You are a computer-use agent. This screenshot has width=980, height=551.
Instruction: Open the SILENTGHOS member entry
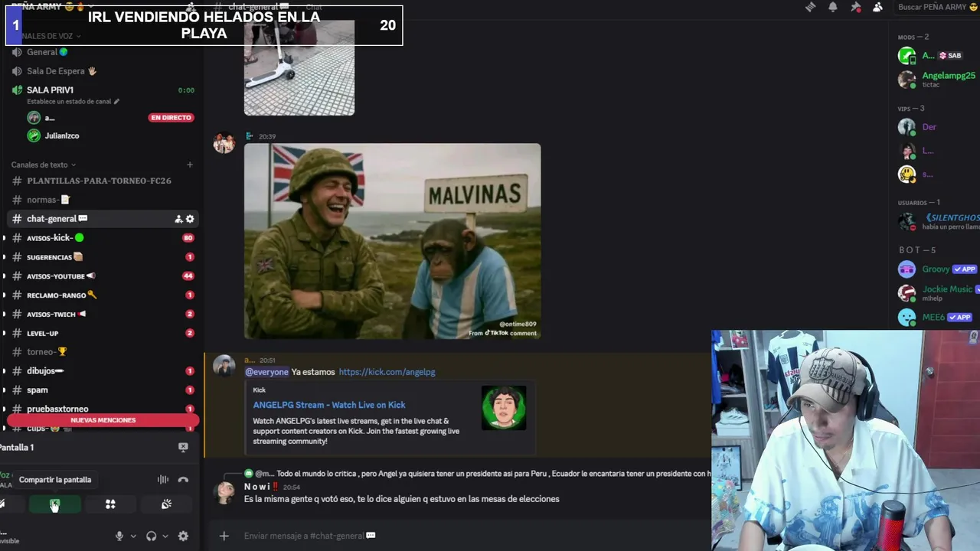(939, 222)
